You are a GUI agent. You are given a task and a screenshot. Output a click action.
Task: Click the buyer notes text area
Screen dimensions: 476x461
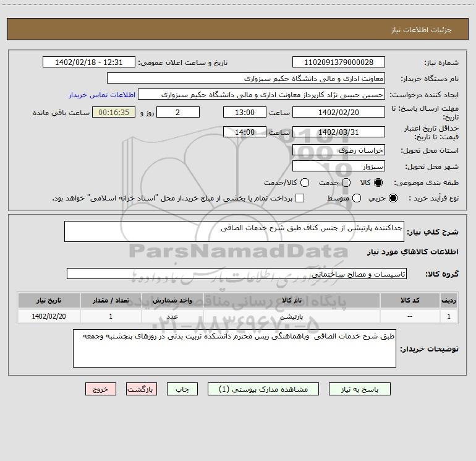(x=234, y=348)
